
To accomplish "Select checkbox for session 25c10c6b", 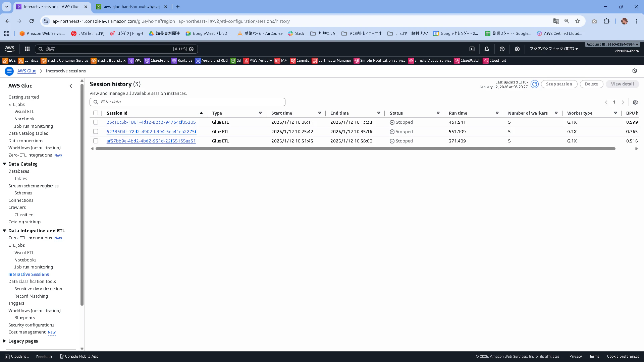I will pyautogui.click(x=96, y=122).
